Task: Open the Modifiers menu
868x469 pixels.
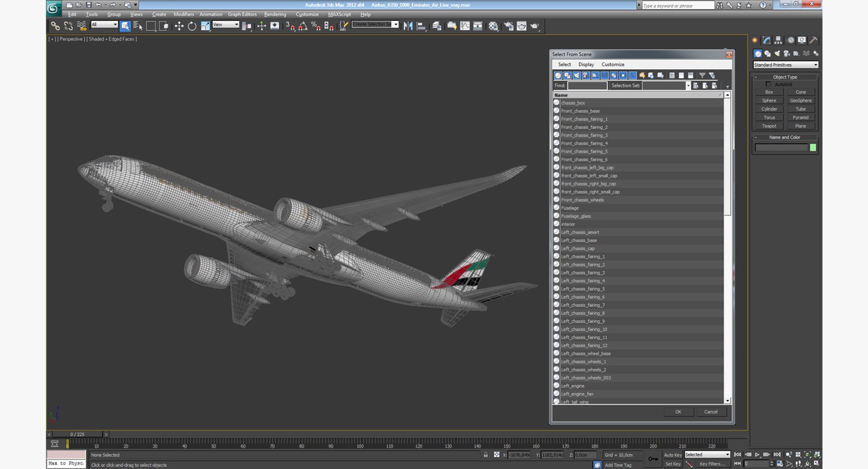Action: (x=184, y=14)
